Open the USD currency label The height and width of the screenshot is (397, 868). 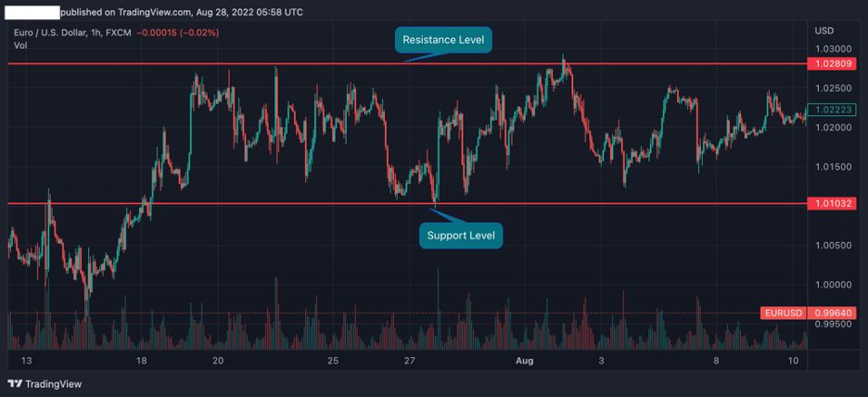click(x=824, y=31)
